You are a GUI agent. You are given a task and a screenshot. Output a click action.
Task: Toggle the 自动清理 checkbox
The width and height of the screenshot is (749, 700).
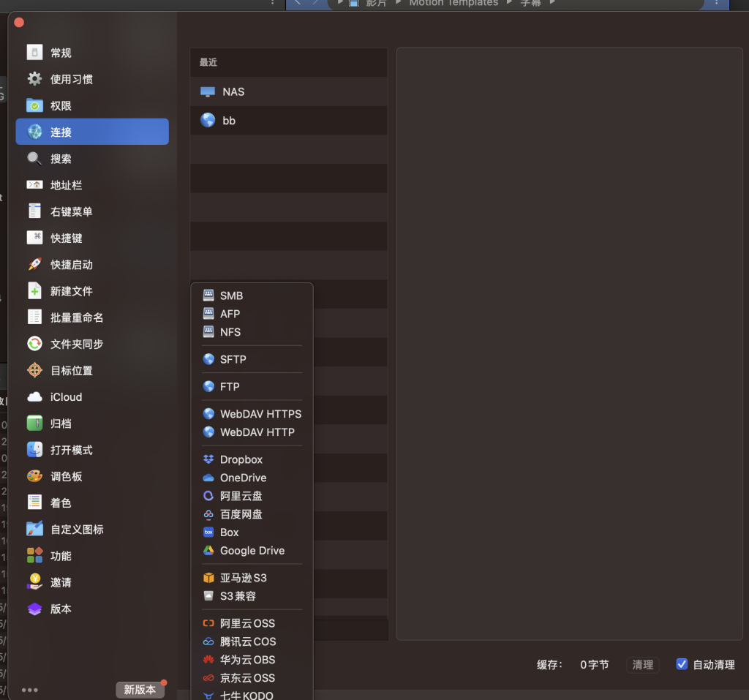point(682,664)
